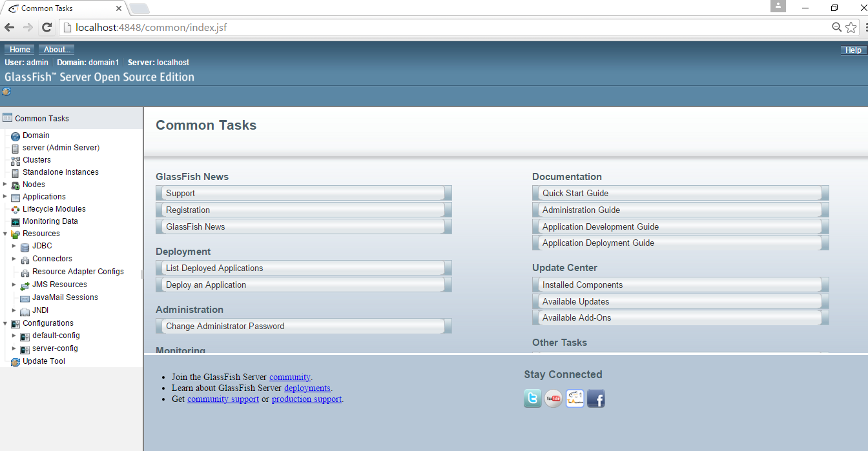
Task: Expand the default-config tree node
Action: (x=14, y=336)
